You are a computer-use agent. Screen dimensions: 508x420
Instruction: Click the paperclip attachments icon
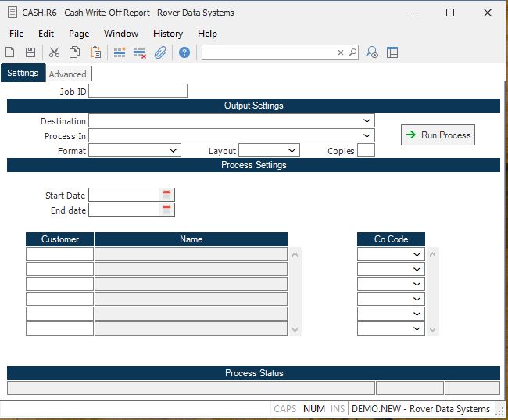click(160, 52)
